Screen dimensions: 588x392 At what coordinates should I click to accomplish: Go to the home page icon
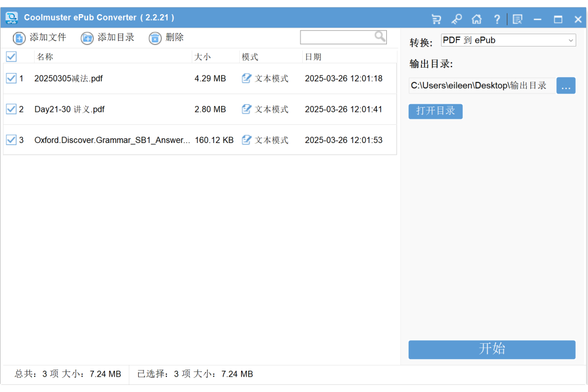[x=476, y=19]
